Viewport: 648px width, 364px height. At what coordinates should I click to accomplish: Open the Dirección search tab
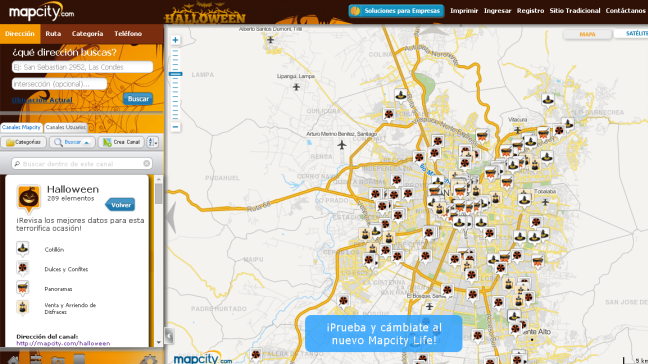pos(20,34)
